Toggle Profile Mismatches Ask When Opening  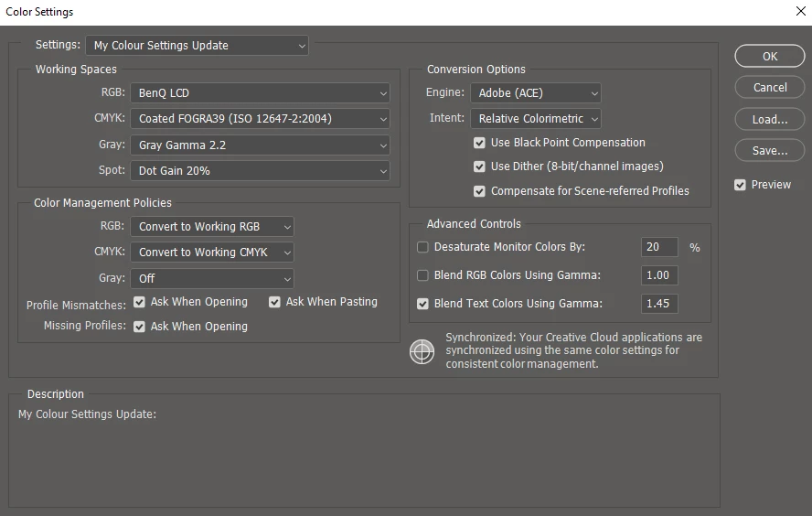point(139,302)
